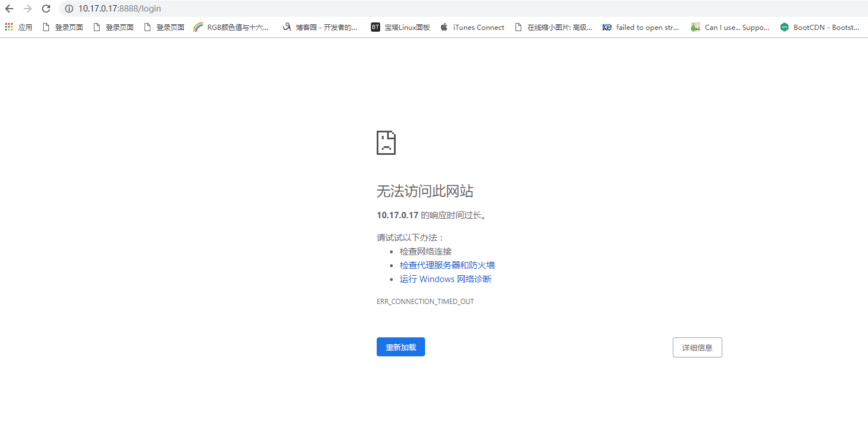Viewport: 868px width, 422px height.
Task: Click the 详细信息 details button
Action: pos(697,348)
